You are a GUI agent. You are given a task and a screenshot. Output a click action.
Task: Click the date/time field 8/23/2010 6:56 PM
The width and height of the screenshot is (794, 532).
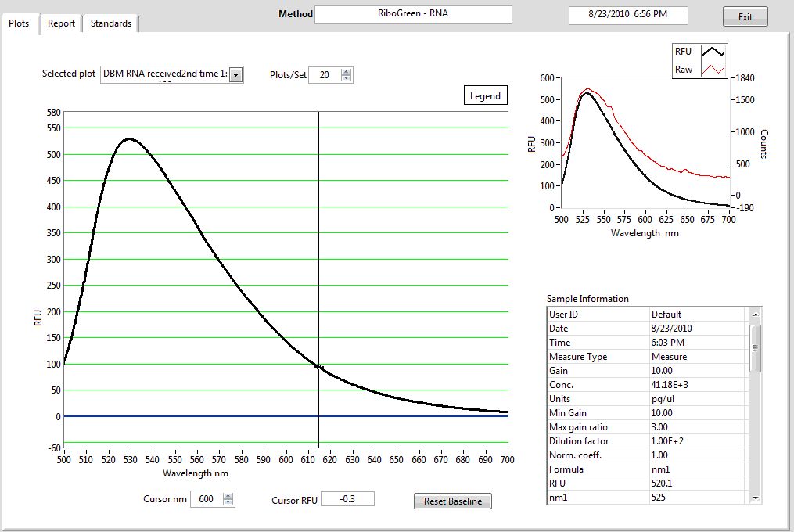click(628, 15)
